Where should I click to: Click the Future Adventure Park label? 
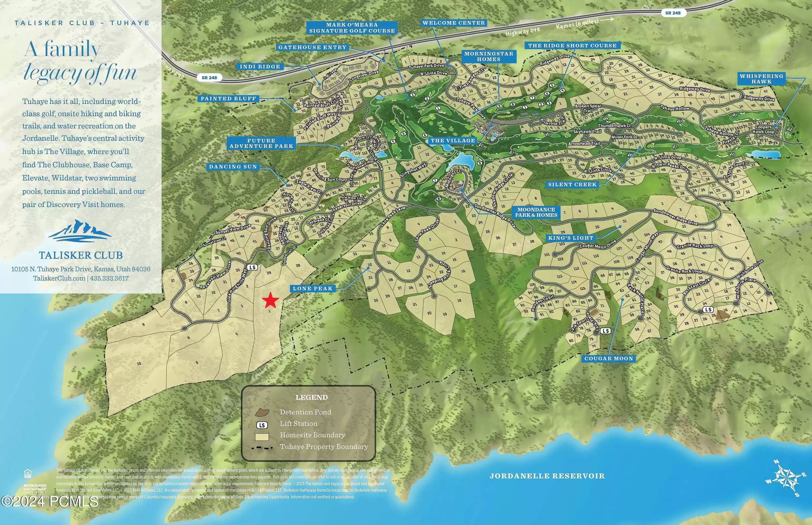tap(261, 143)
